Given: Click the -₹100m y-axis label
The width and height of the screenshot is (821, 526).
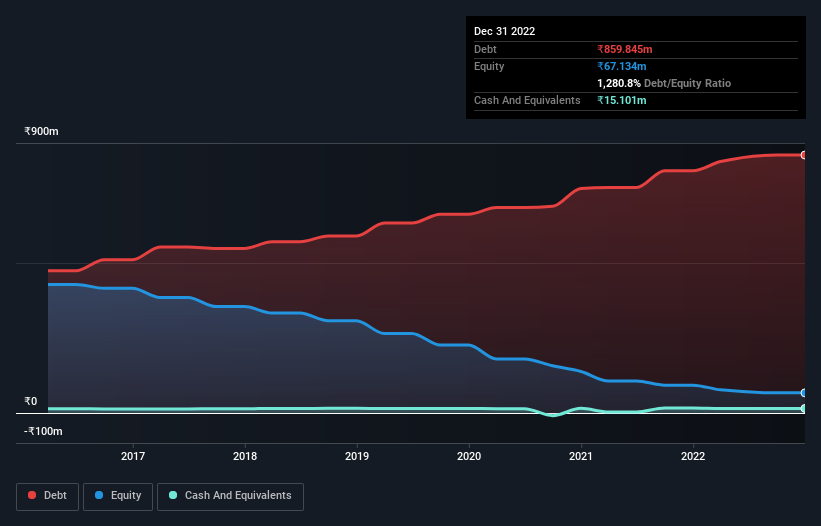Looking at the screenshot, I should pyautogui.click(x=43, y=431).
